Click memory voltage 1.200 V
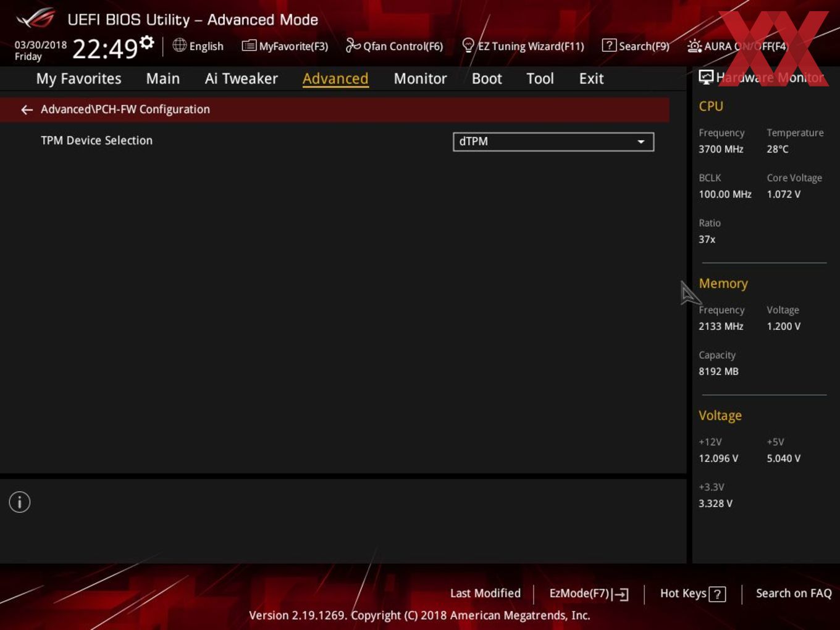Viewport: 840px width, 630px height. point(784,326)
